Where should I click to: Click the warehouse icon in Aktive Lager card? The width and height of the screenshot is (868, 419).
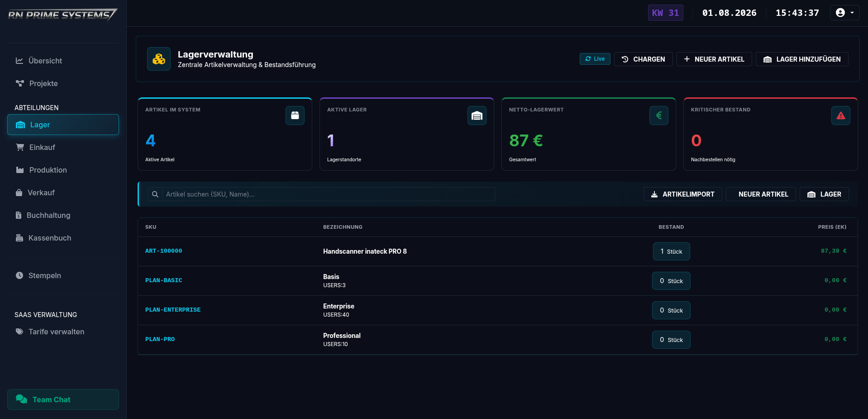pyautogui.click(x=477, y=116)
